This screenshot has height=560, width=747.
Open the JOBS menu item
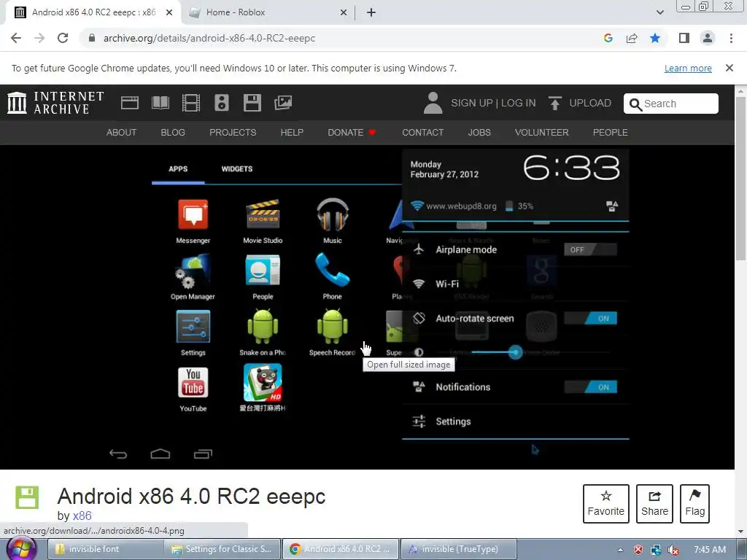click(x=479, y=133)
